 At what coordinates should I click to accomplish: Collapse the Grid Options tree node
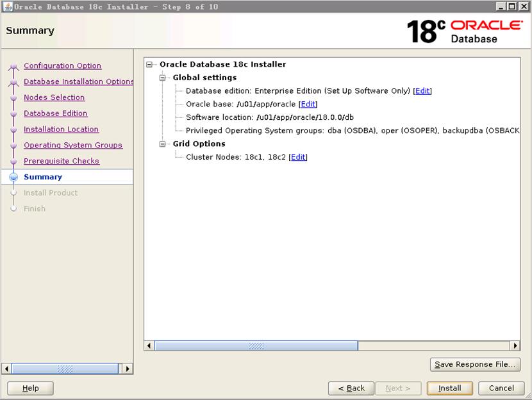pyautogui.click(x=163, y=144)
